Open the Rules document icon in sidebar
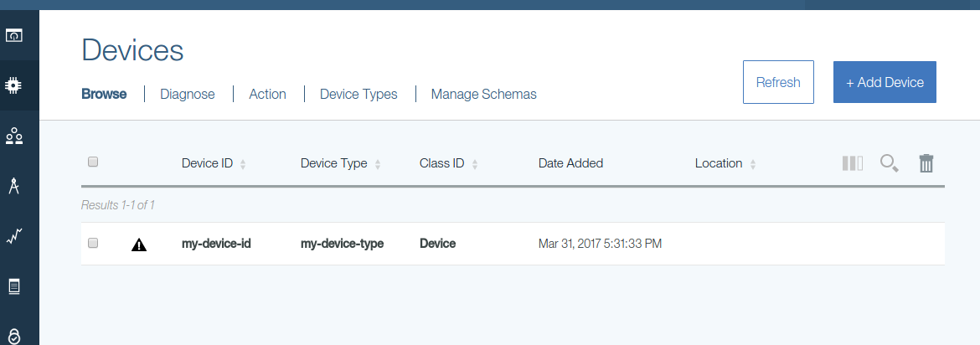 pos(13,287)
